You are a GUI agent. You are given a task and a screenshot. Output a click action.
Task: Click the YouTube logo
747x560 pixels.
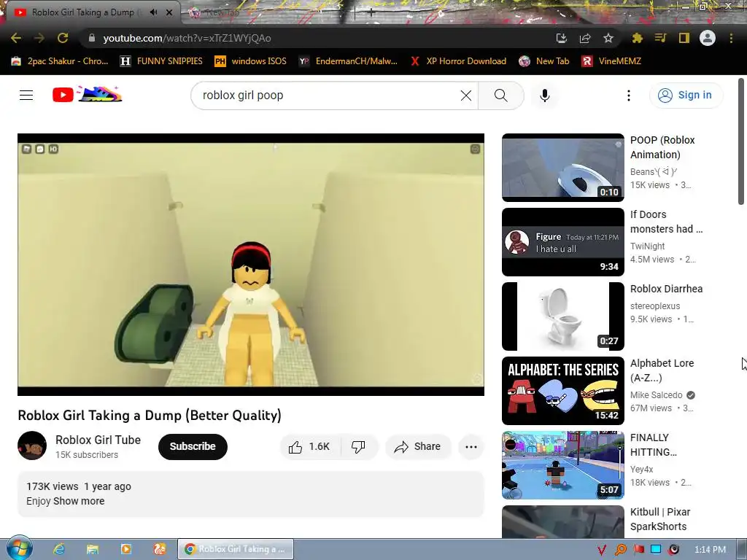pyautogui.click(x=88, y=94)
